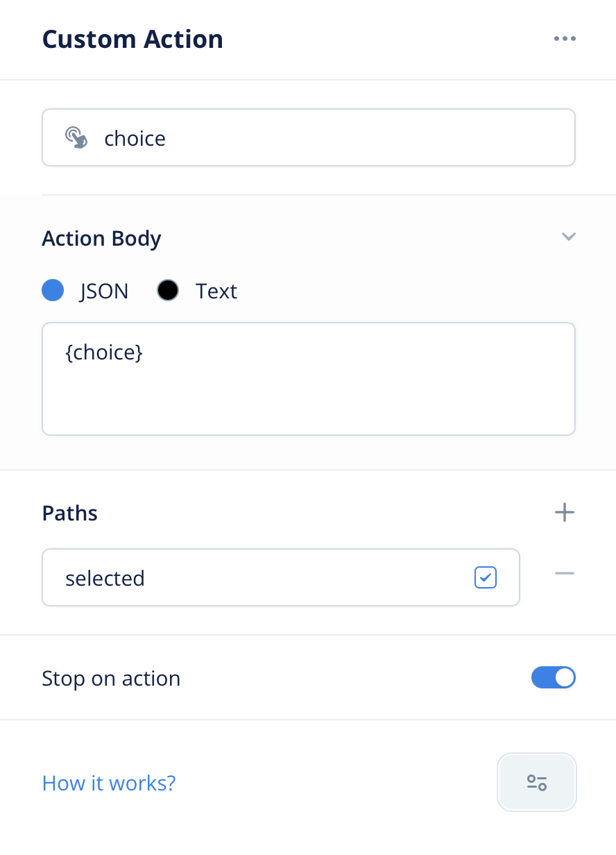The width and height of the screenshot is (616, 855).
Task: Click the selected path name field
Action: 281,577
